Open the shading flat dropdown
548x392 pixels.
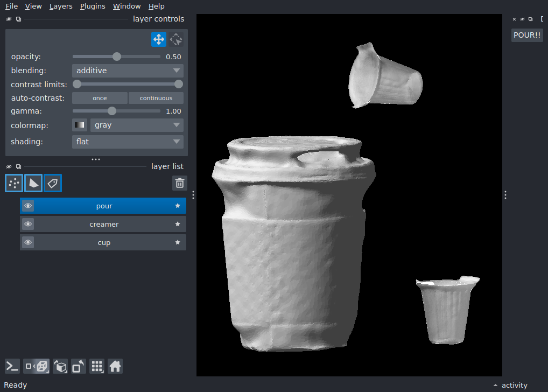pos(128,142)
